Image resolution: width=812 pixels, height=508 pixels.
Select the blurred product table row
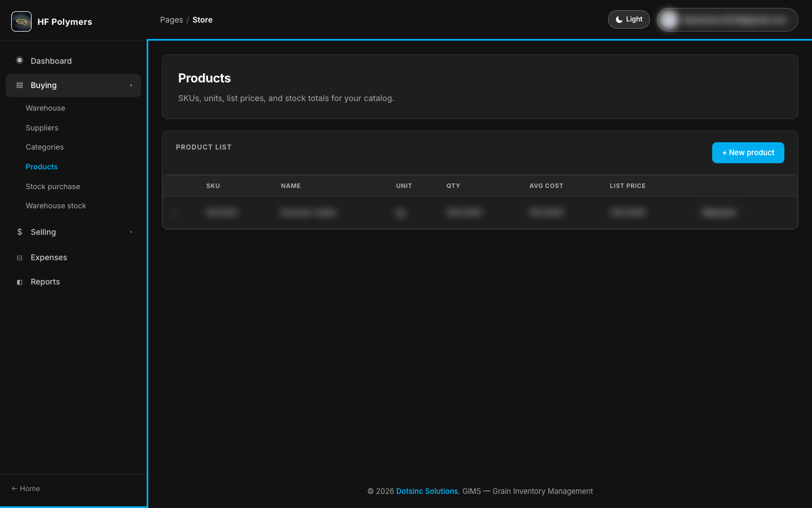[x=480, y=213]
